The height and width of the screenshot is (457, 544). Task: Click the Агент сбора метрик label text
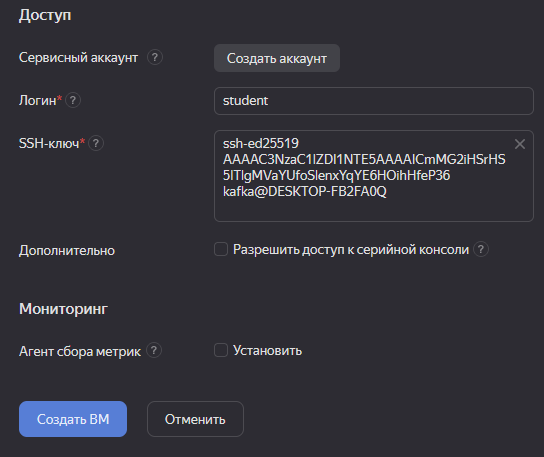tap(80, 352)
